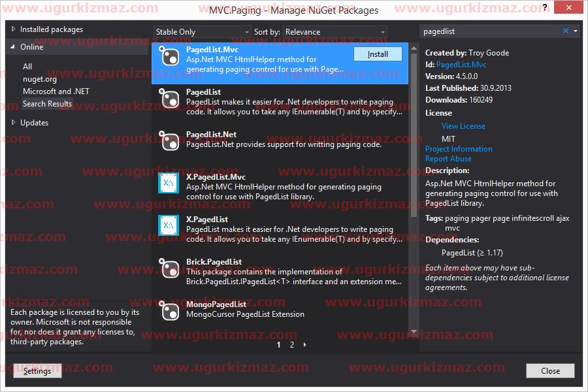Click the PagedList.Mvc package icon
Image resolution: width=588 pixels, height=392 pixels.
[x=169, y=57]
